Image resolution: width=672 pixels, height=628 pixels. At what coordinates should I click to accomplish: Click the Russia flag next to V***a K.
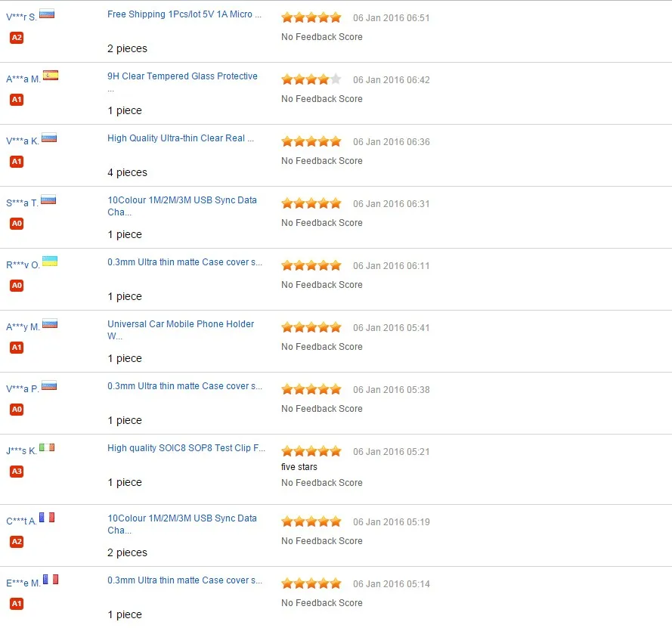click(x=49, y=138)
